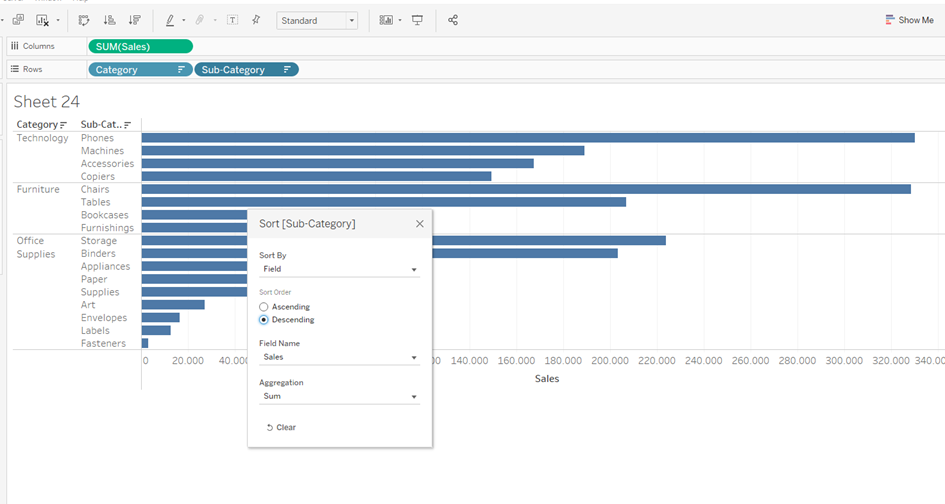Click the Sort Descending toolbar icon
The image size is (945, 504).
134,20
